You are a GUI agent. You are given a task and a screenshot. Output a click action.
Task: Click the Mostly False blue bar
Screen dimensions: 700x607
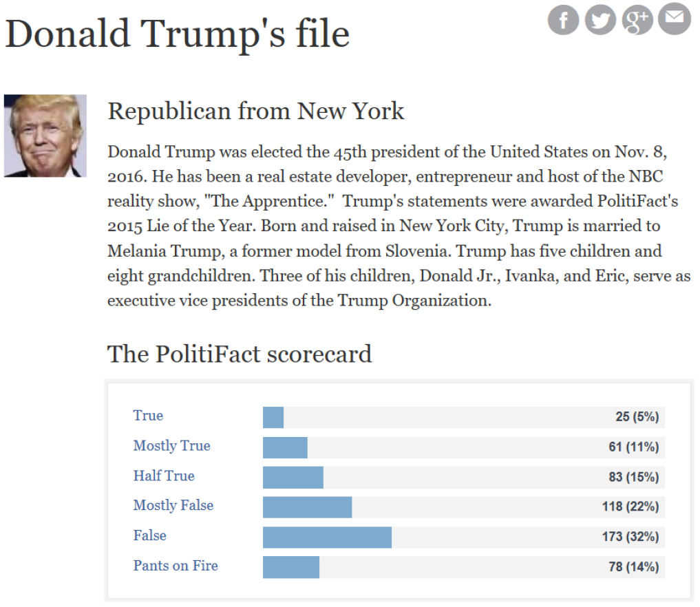coord(307,507)
